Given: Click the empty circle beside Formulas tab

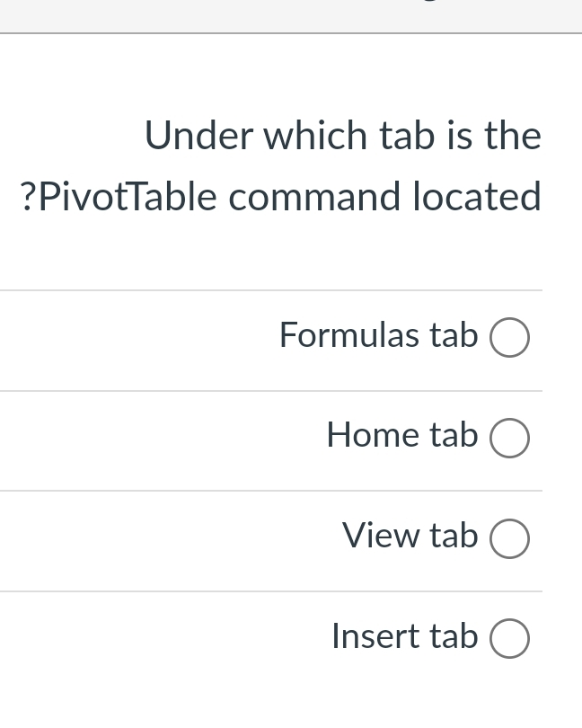Looking at the screenshot, I should [x=509, y=337].
